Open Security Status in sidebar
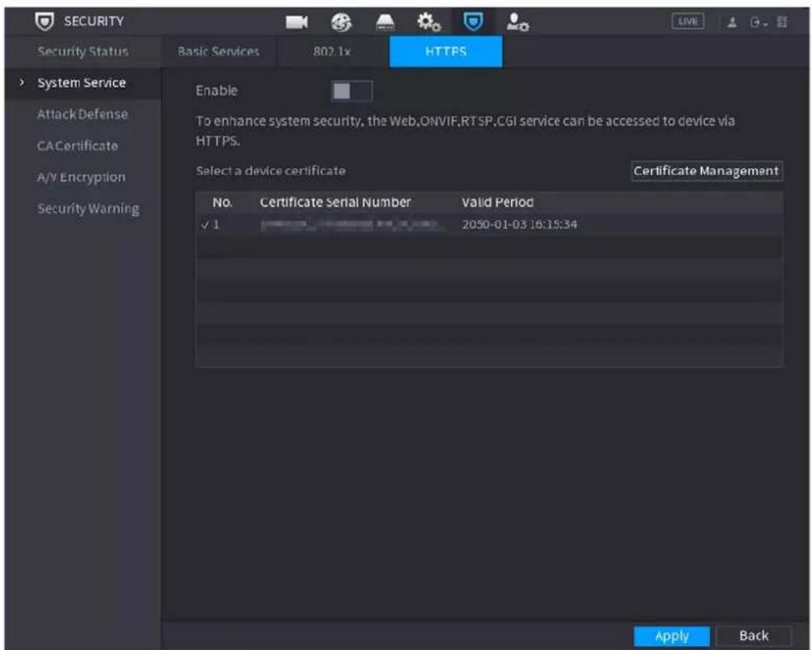This screenshot has width=812, height=650. [x=83, y=52]
